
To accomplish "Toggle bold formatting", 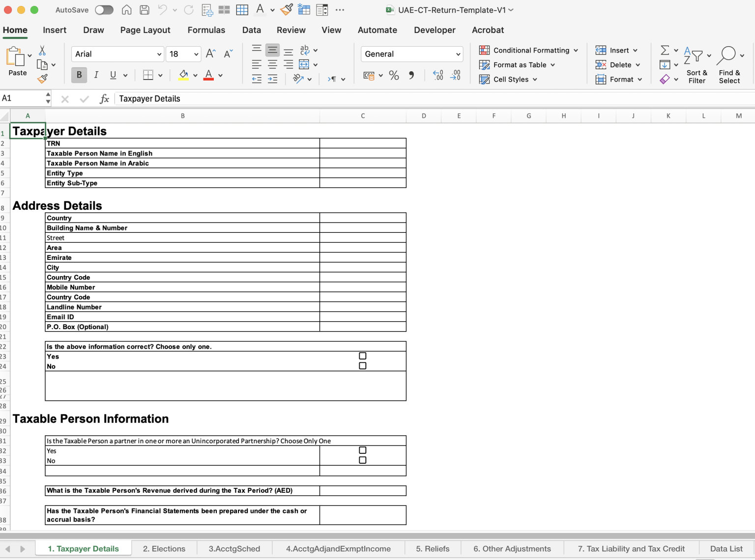I will (79, 75).
